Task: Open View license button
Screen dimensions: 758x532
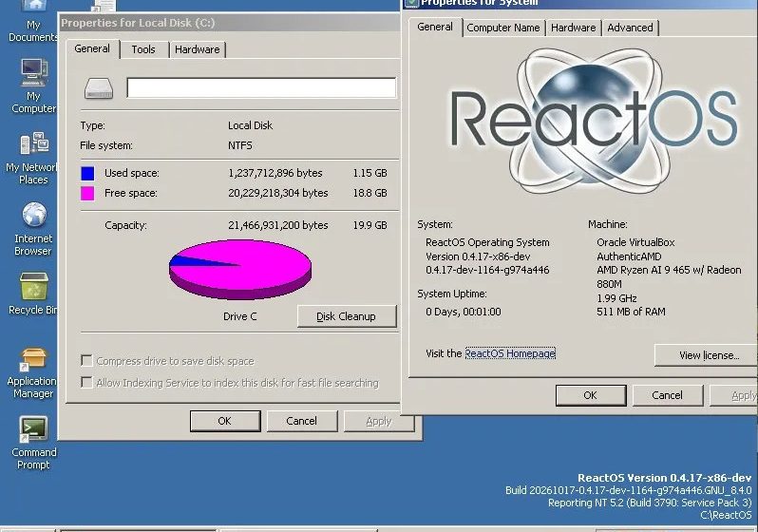Action: coord(707,355)
